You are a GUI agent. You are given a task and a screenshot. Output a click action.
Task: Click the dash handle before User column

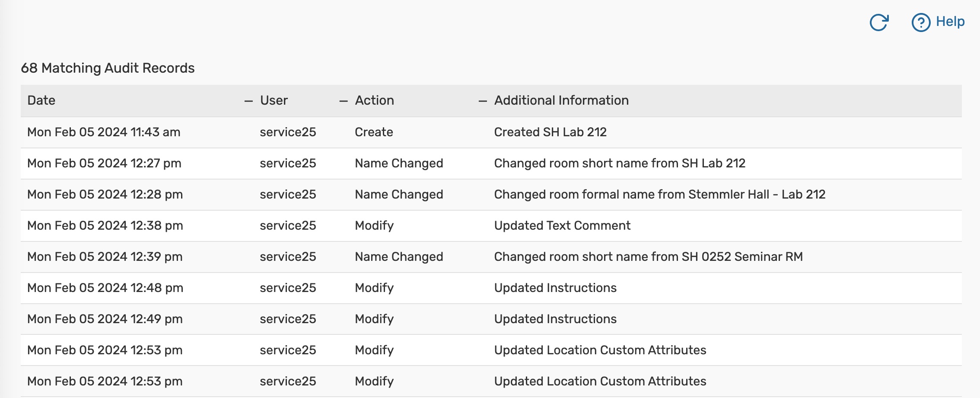[x=248, y=101]
